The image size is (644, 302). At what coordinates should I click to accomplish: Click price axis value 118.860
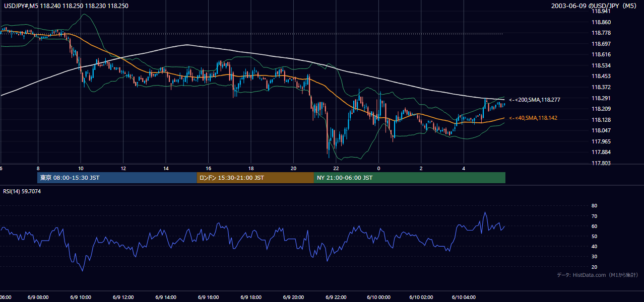click(x=602, y=22)
